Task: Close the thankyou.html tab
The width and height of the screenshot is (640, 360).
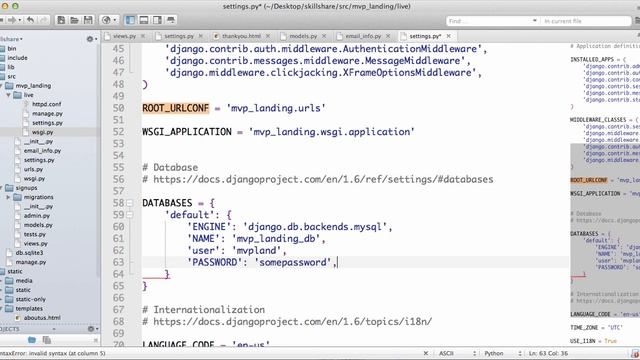Action: (x=268, y=36)
